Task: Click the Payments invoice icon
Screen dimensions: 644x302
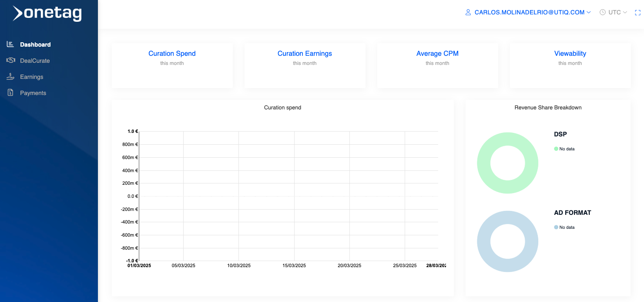Action: 10,93
